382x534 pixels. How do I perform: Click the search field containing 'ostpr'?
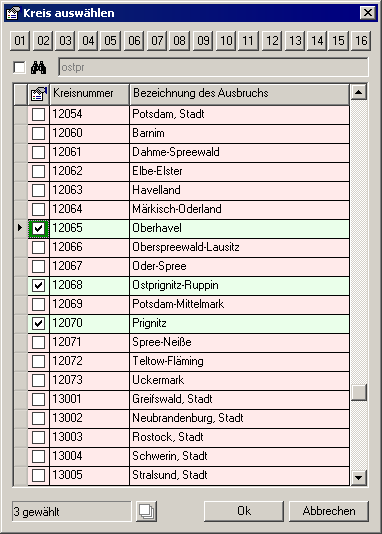coord(213,67)
